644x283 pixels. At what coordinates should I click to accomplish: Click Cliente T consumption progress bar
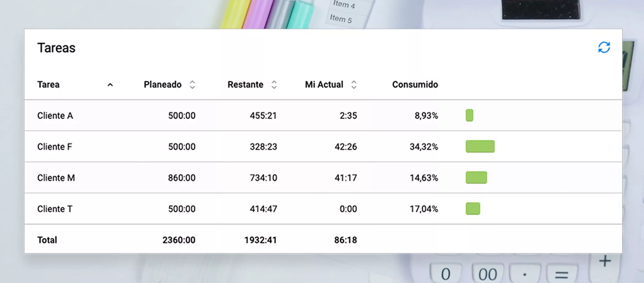[x=473, y=209]
